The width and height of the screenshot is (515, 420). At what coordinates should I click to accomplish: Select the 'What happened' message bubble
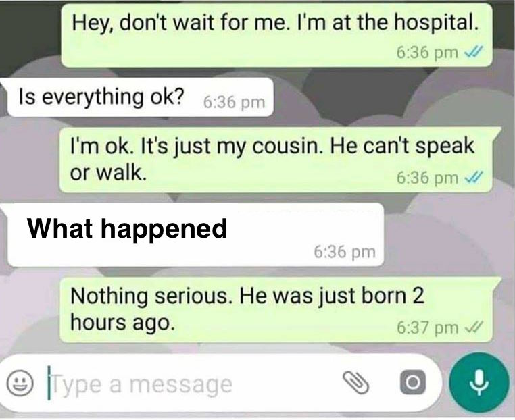coord(195,234)
